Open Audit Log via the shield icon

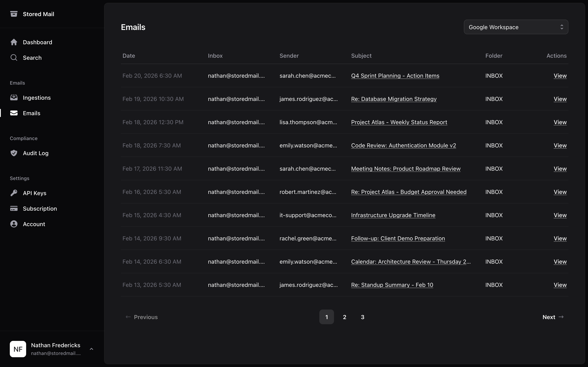coord(14,153)
